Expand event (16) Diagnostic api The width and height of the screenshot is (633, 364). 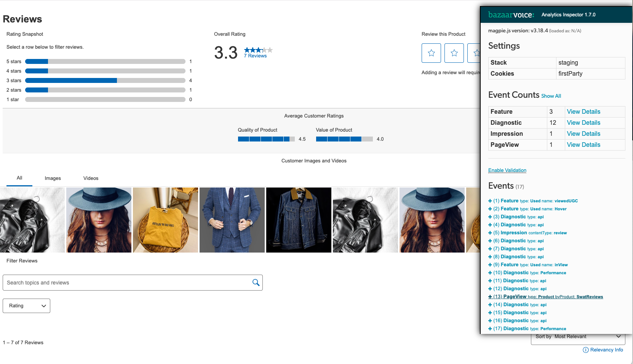pyautogui.click(x=517, y=321)
